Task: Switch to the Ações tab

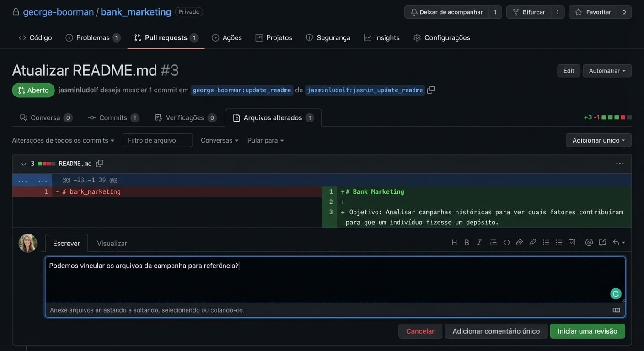Action: pos(227,37)
